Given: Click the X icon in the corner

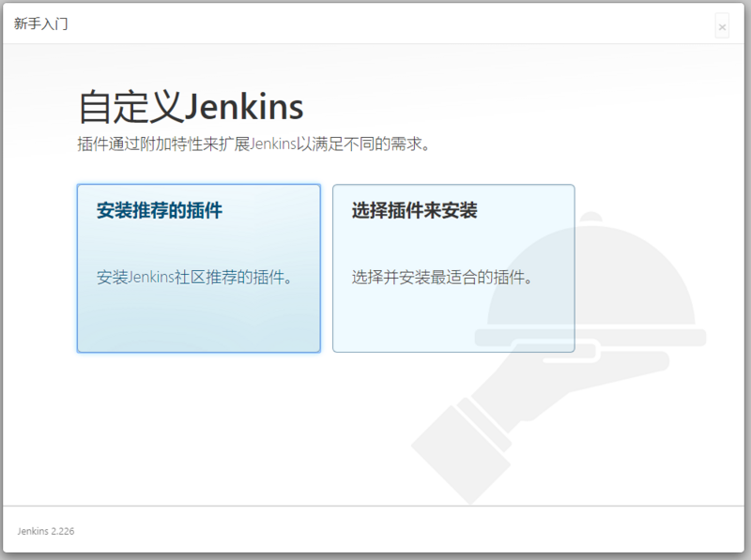Looking at the screenshot, I should pyautogui.click(x=722, y=25).
